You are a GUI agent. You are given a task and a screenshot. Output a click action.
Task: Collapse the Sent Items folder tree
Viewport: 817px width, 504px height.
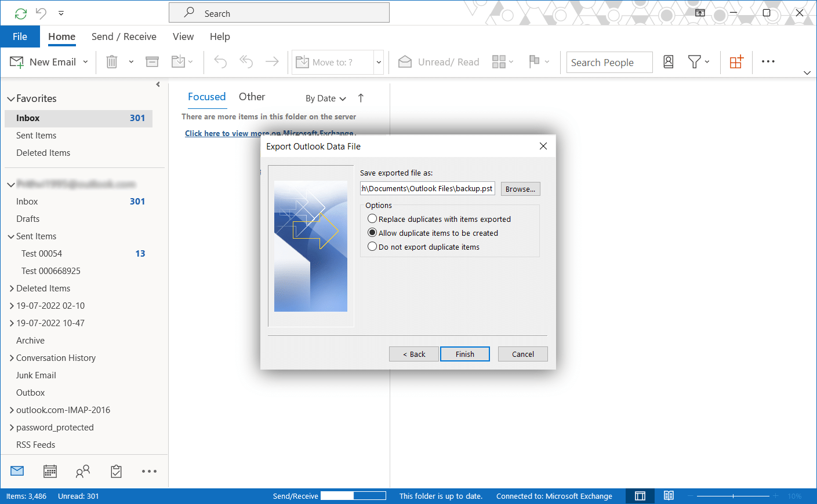pyautogui.click(x=10, y=236)
